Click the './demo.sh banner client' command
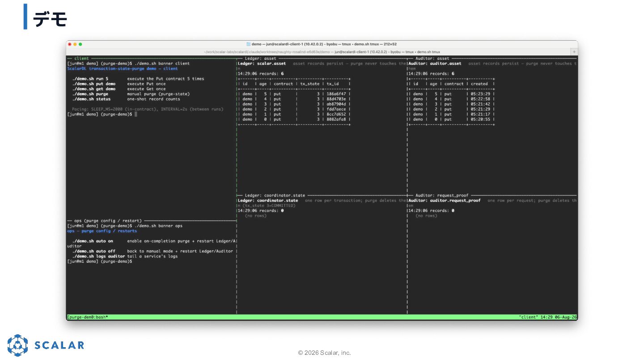 (162, 63)
